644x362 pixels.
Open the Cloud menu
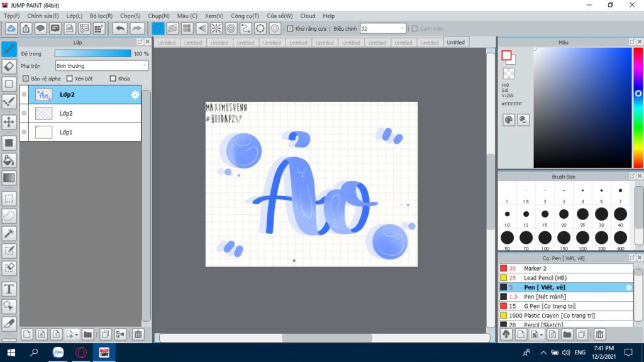308,16
